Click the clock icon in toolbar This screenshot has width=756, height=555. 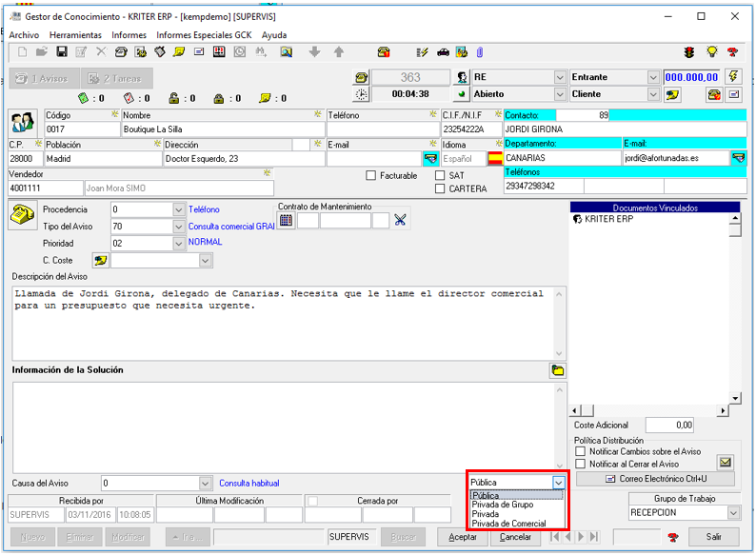(x=240, y=51)
